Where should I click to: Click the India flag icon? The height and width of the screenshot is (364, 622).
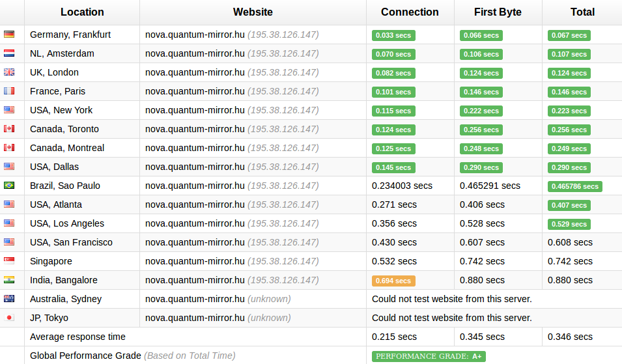tap(9, 280)
